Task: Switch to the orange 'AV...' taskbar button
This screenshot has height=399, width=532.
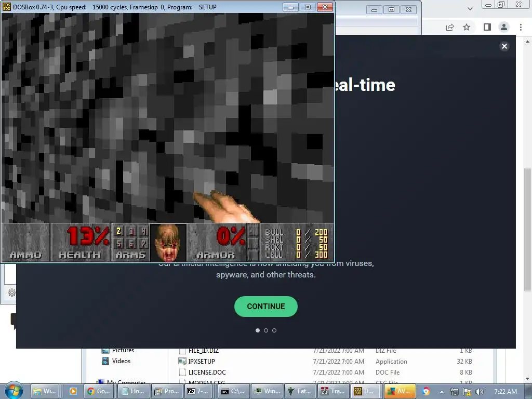Action: 400,391
